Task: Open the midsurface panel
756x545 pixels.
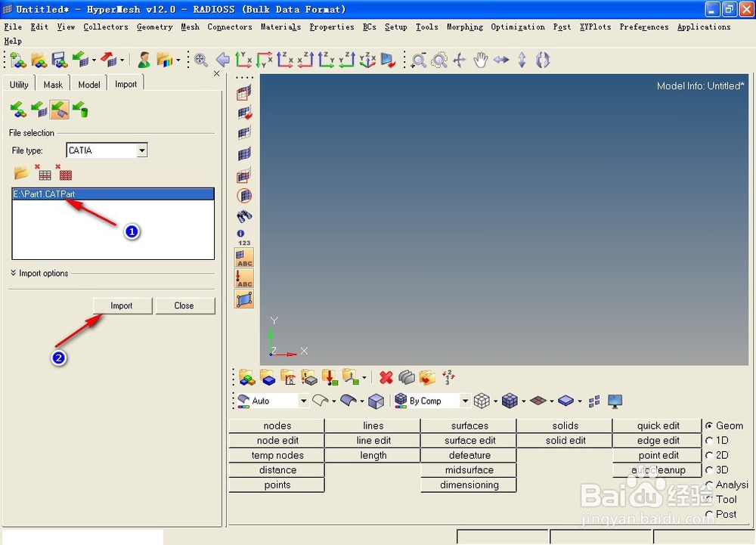Action: tap(469, 470)
